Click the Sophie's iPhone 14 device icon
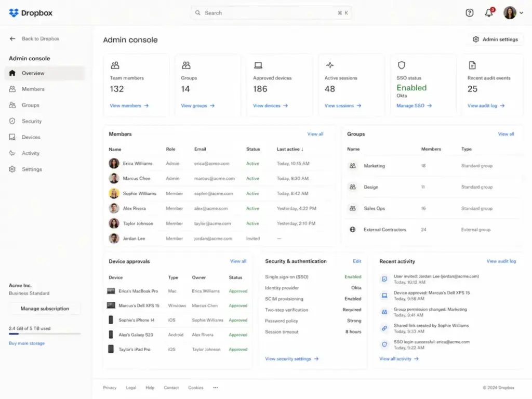Image resolution: width=532 pixels, height=399 pixels. click(111, 320)
